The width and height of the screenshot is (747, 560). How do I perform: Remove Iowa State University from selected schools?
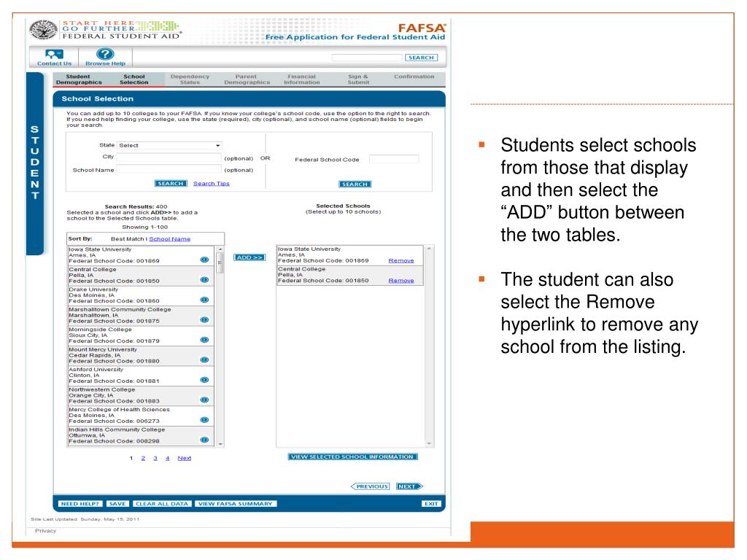(x=401, y=260)
